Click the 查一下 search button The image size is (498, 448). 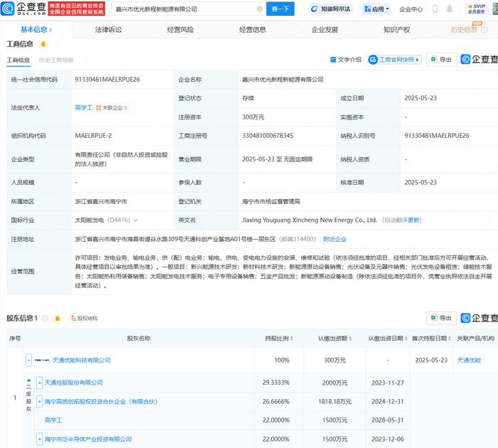(x=280, y=9)
